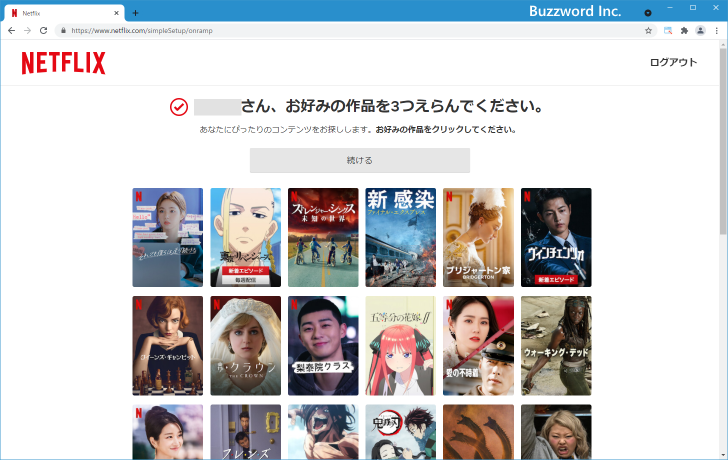This screenshot has height=460, width=728.
Task: Select the ウォーキング・デッド poster
Action: click(x=556, y=346)
